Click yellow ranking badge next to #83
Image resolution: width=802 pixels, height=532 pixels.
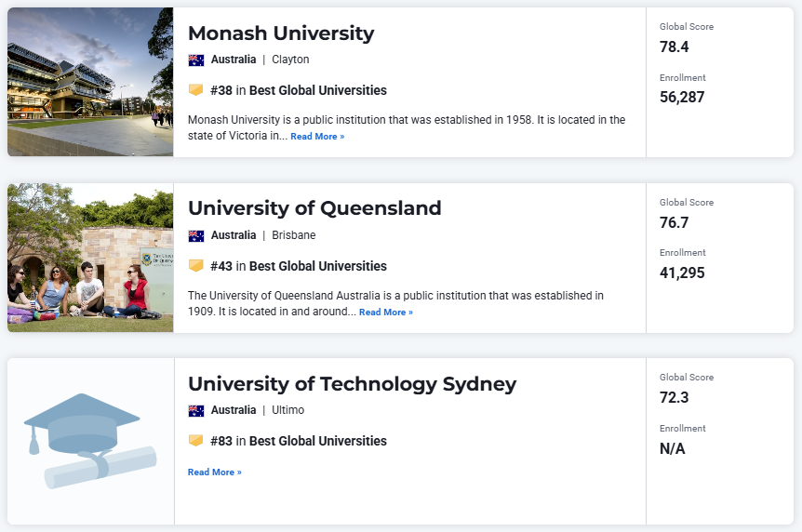coord(195,441)
